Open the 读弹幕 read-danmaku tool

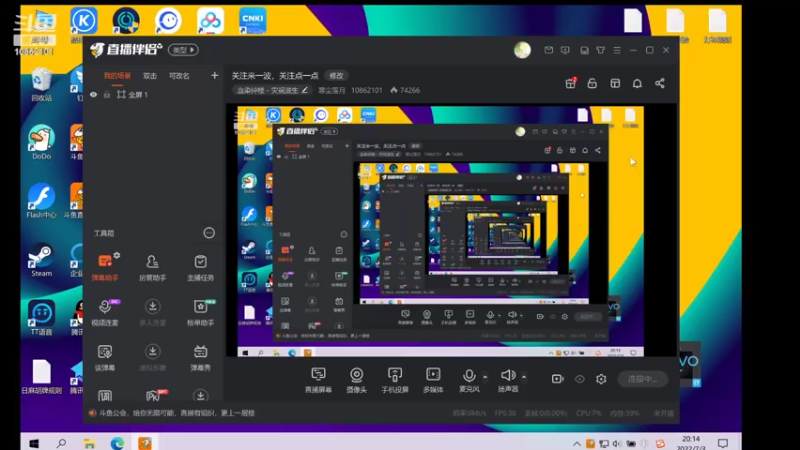click(105, 357)
